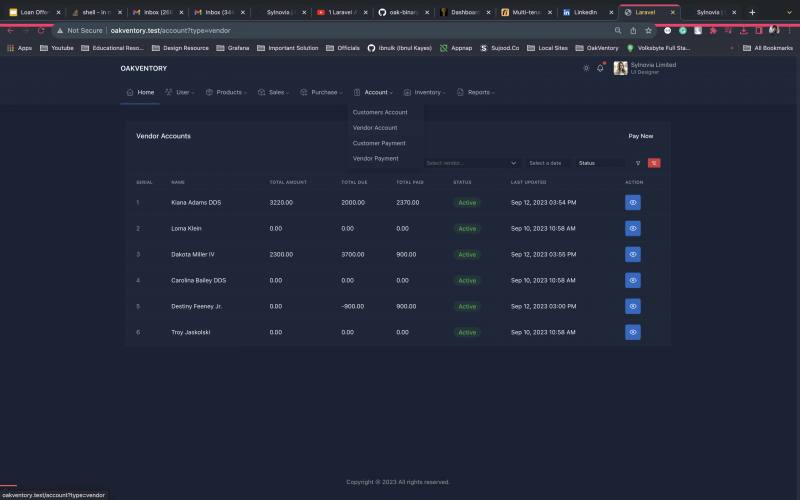Open the tab search chevron
The image size is (800, 500).
[789, 12]
